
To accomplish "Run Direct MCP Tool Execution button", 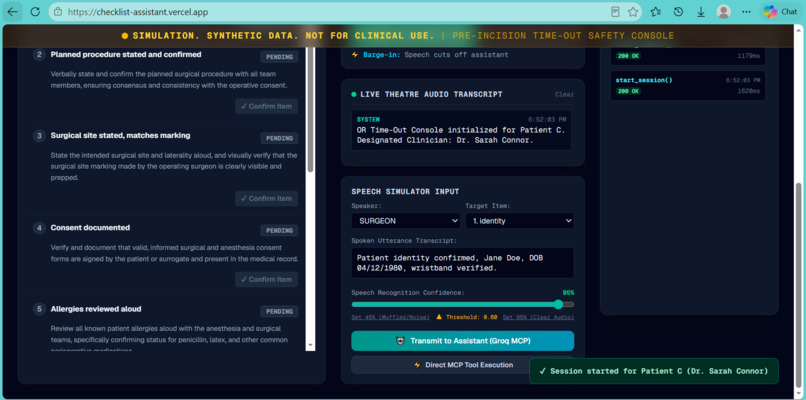I will click(463, 365).
